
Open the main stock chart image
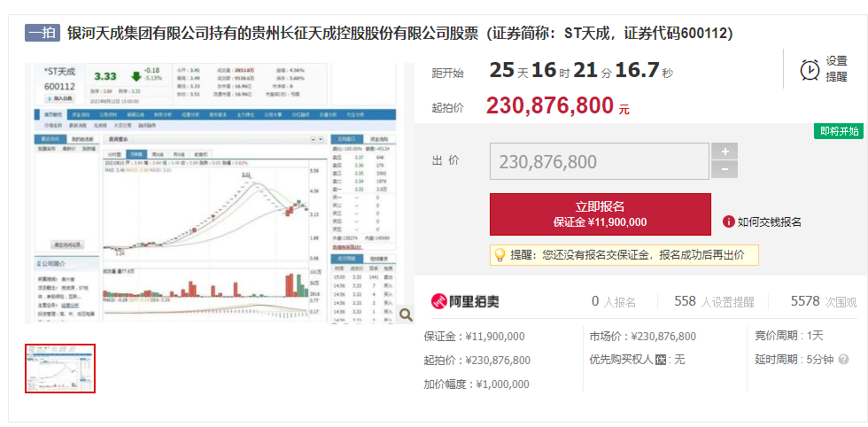click(x=220, y=193)
